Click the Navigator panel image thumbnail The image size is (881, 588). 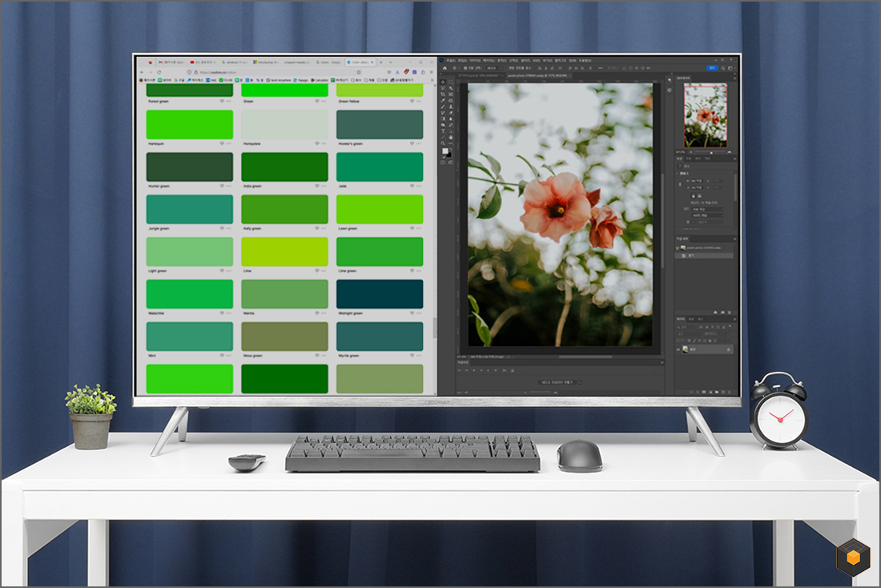[x=706, y=115]
